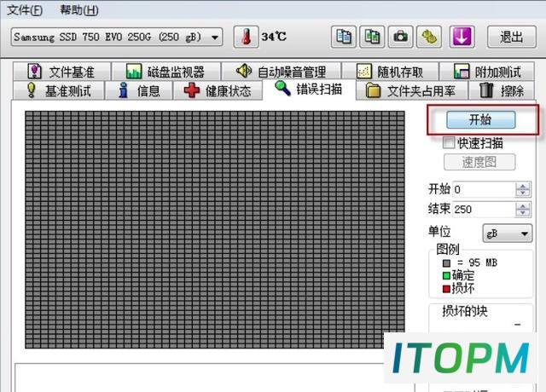Click the 开始 value input field
546x392 pixels.
(484, 189)
